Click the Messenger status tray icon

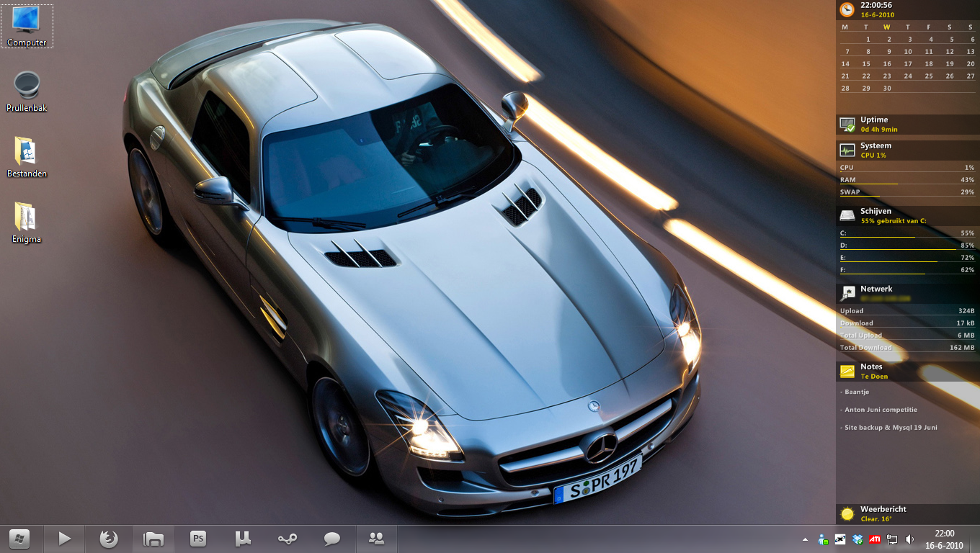tap(823, 539)
